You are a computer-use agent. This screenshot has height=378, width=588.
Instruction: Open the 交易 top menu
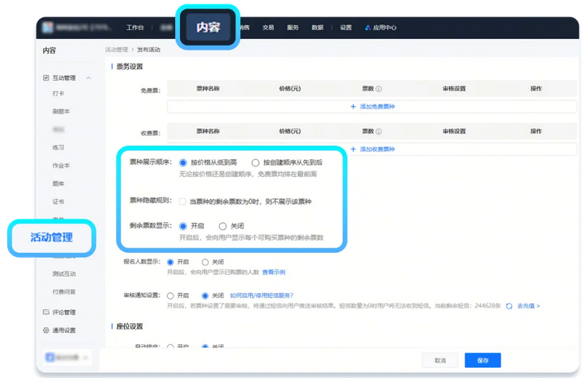(x=268, y=28)
